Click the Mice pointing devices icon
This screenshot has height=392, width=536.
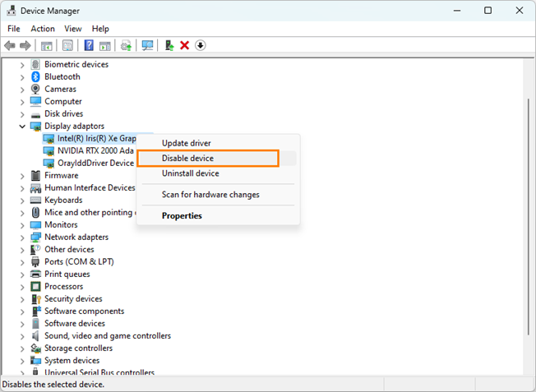35,213
